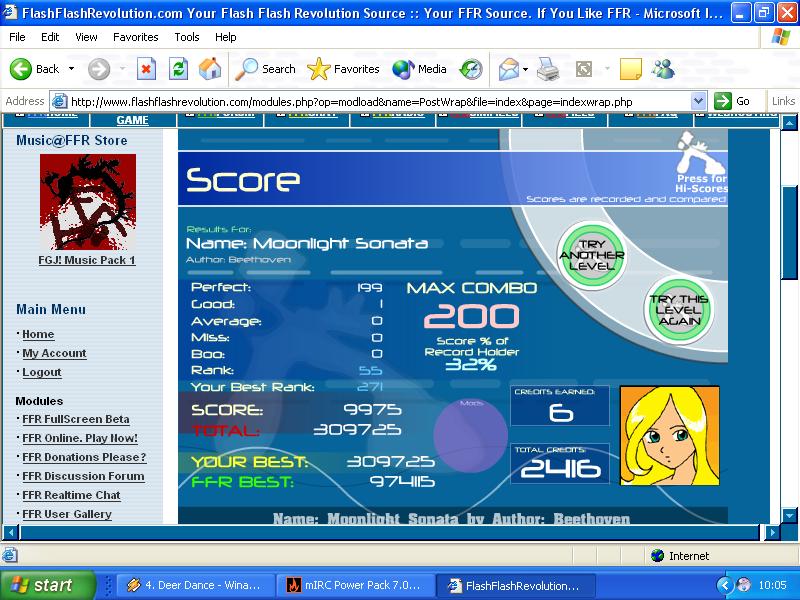Click the Windows Start button
The image size is (800, 600).
coord(48,585)
